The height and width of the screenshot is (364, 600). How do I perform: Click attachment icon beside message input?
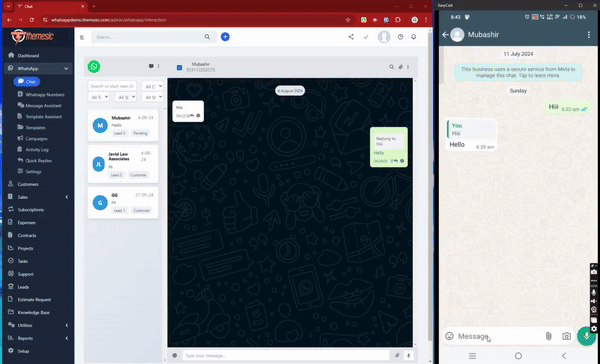(397, 356)
